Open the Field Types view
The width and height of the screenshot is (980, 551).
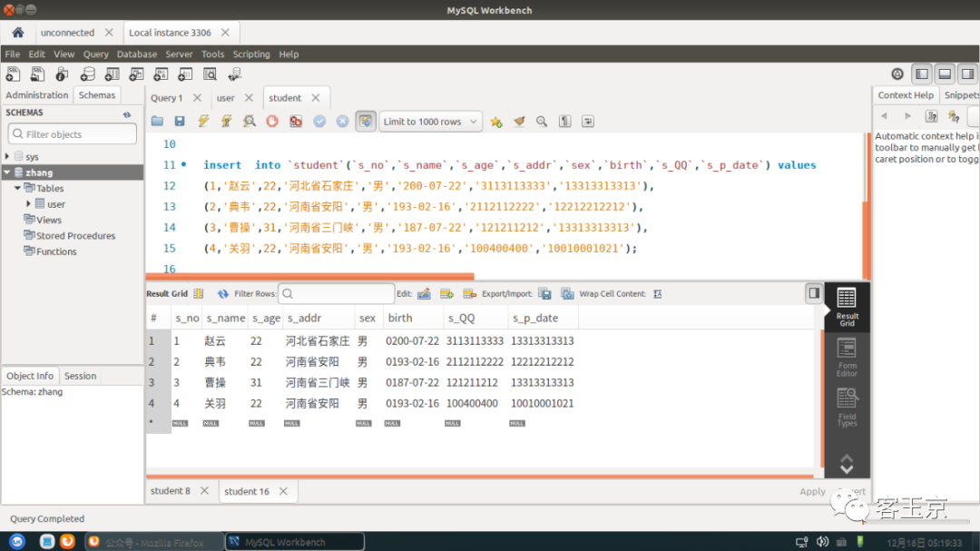coord(847,408)
